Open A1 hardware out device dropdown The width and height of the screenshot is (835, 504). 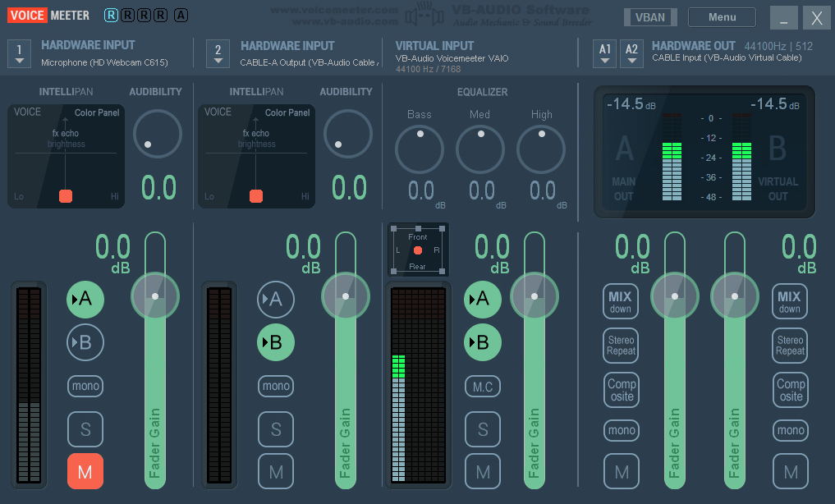pyautogui.click(x=604, y=53)
